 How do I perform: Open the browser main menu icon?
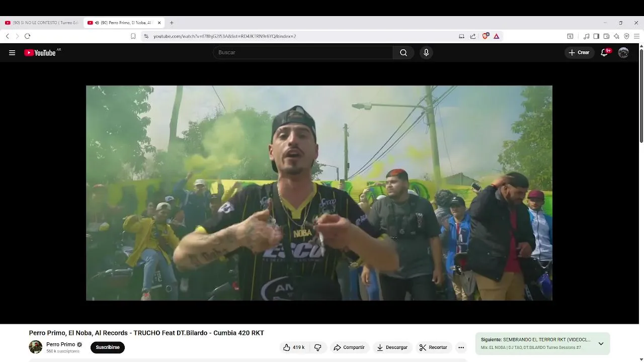(636, 36)
